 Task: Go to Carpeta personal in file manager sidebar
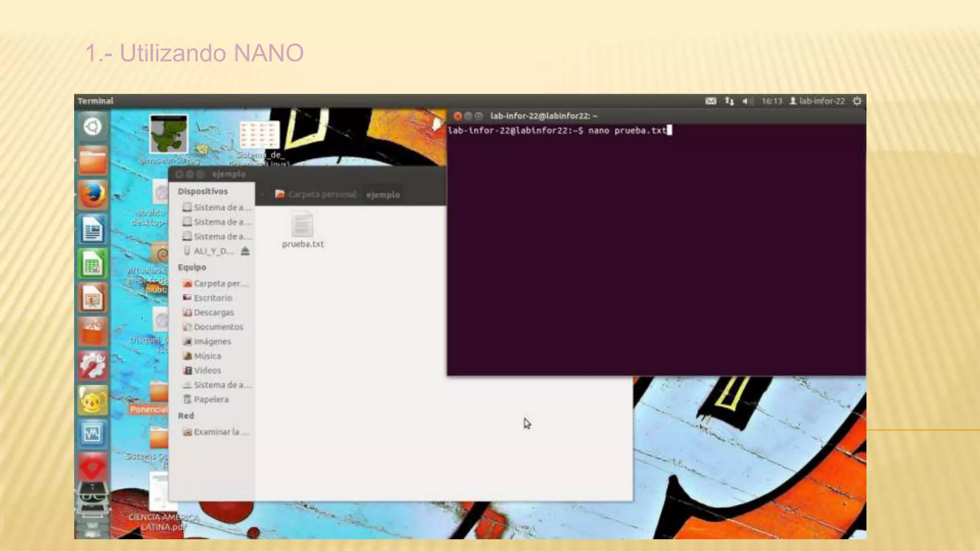(216, 284)
